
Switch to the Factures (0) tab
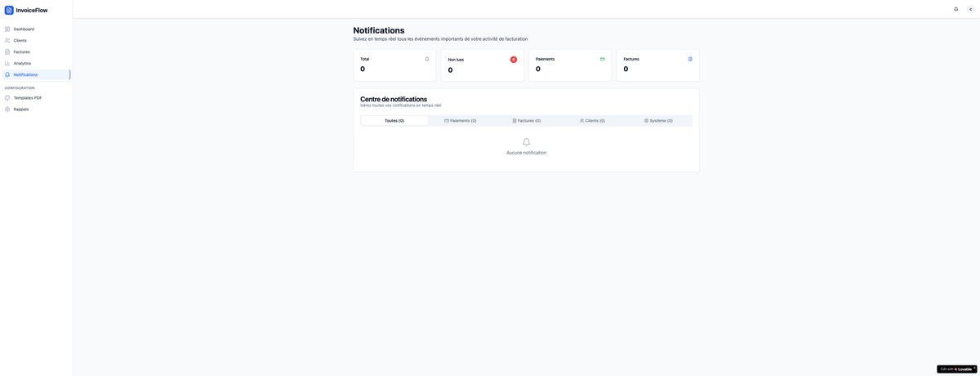[527, 120]
